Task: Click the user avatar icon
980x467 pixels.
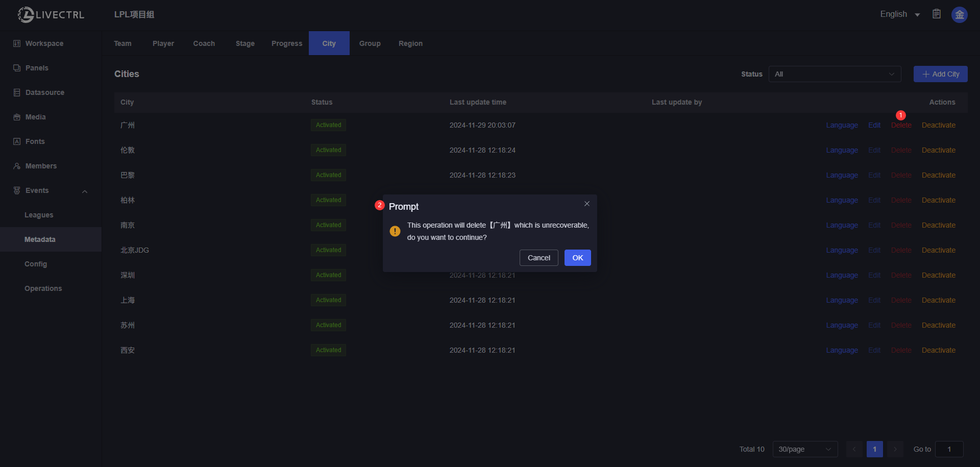Action: click(959, 15)
